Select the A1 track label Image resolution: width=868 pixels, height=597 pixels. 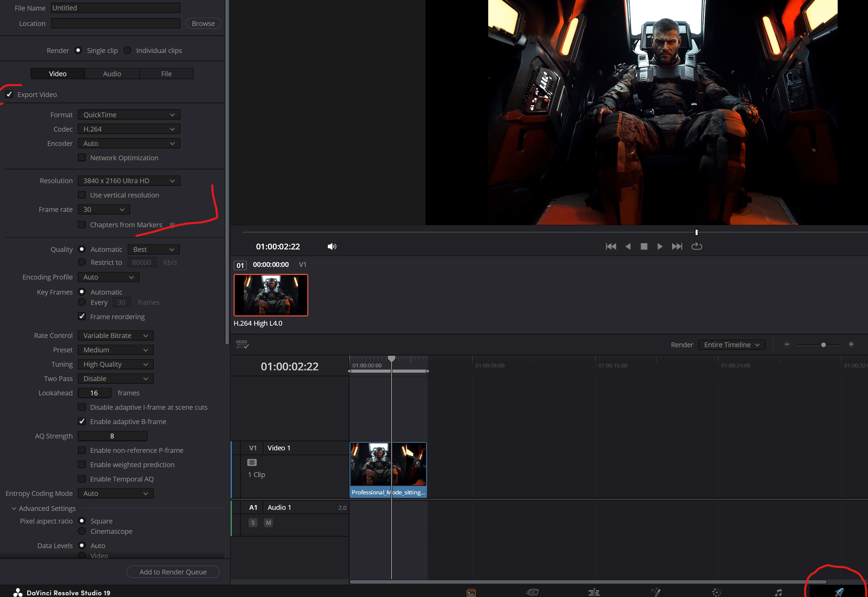tap(253, 507)
